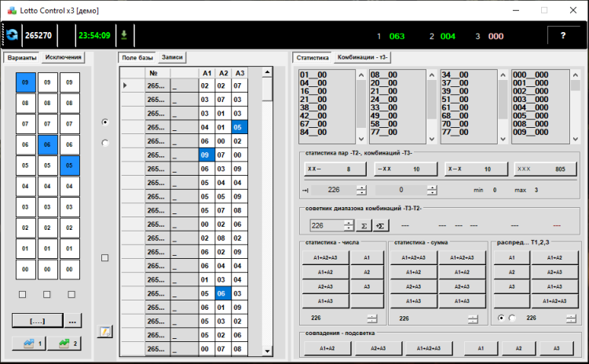Click the plus-sigma add sum button

coord(381,225)
